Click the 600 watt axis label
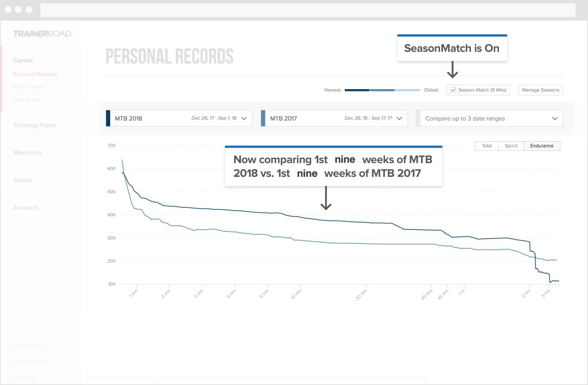 [x=111, y=168]
